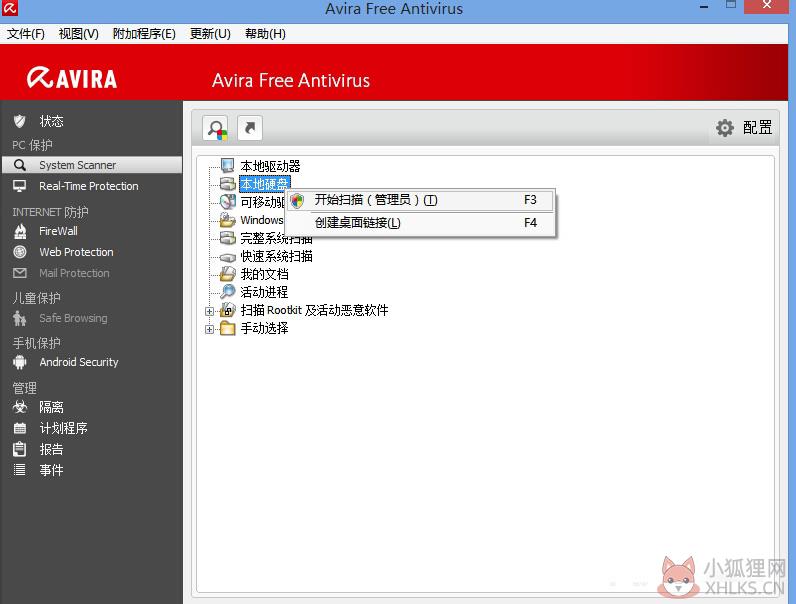The width and height of the screenshot is (796, 604).
Task: Open the 文件(F) menu
Action: coord(25,34)
